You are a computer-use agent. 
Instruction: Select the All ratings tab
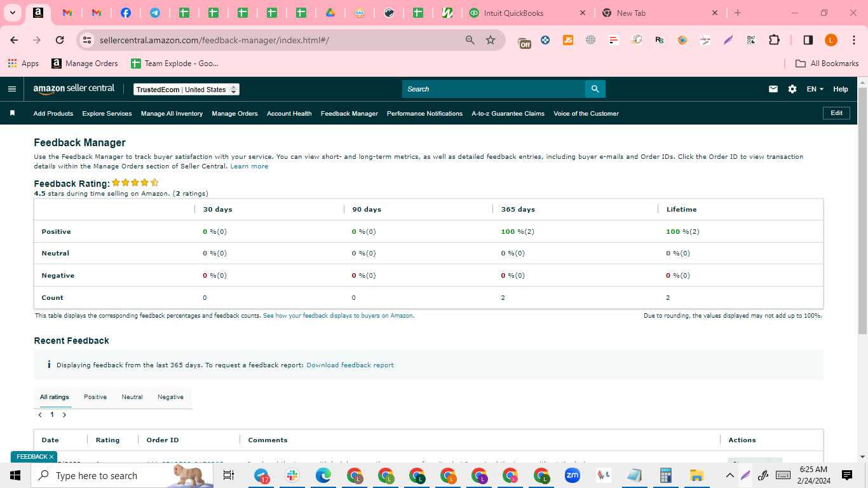tap(55, 397)
